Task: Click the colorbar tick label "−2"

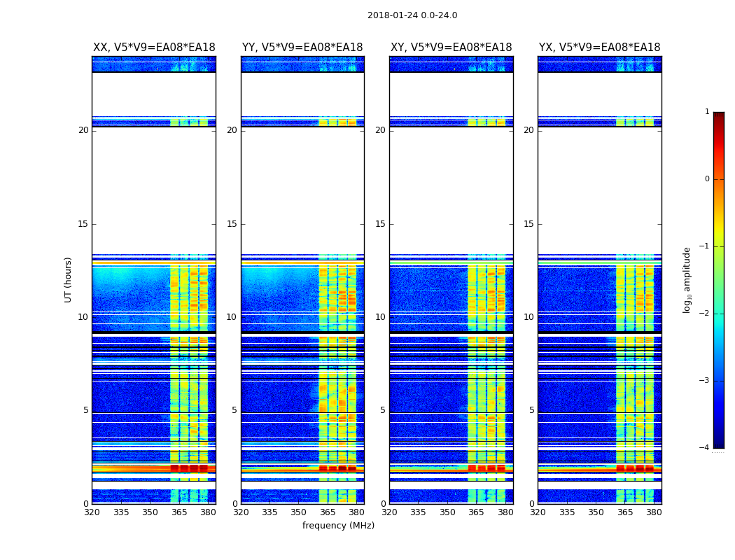Action: tap(705, 314)
